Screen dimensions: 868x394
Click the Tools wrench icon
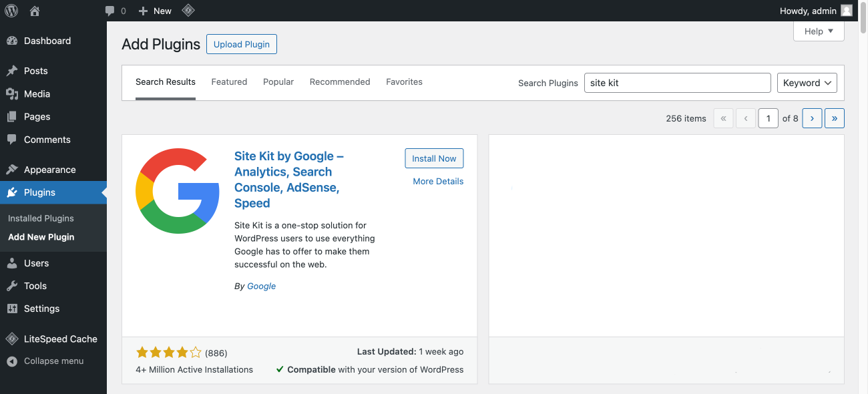pos(13,286)
